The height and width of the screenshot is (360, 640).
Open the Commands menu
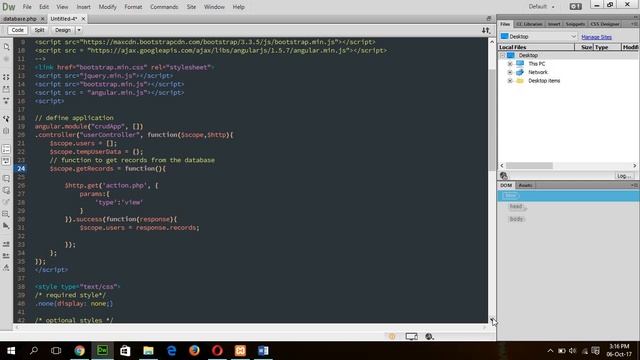[x=164, y=7]
